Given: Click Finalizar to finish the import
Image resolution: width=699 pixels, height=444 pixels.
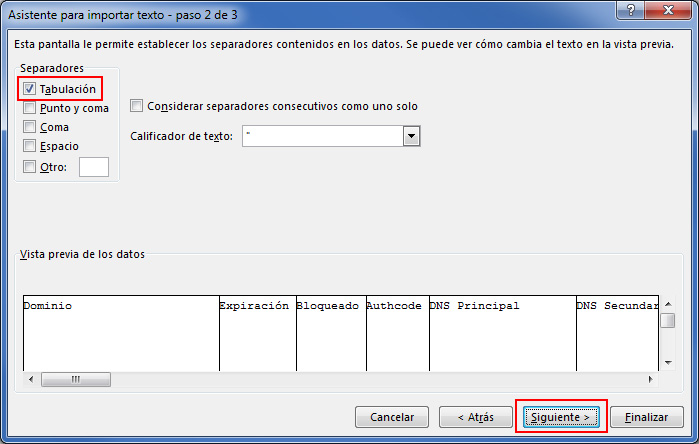Looking at the screenshot, I should 647,416.
